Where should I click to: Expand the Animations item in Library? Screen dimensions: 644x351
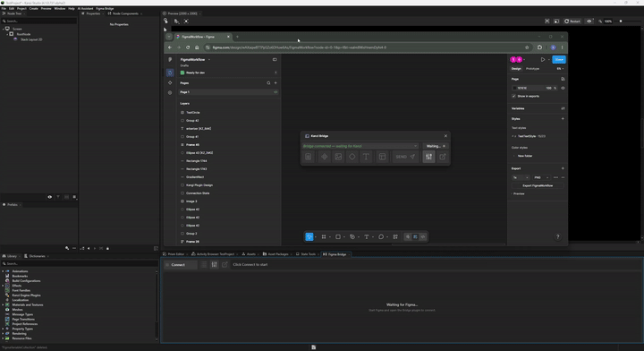(3, 271)
